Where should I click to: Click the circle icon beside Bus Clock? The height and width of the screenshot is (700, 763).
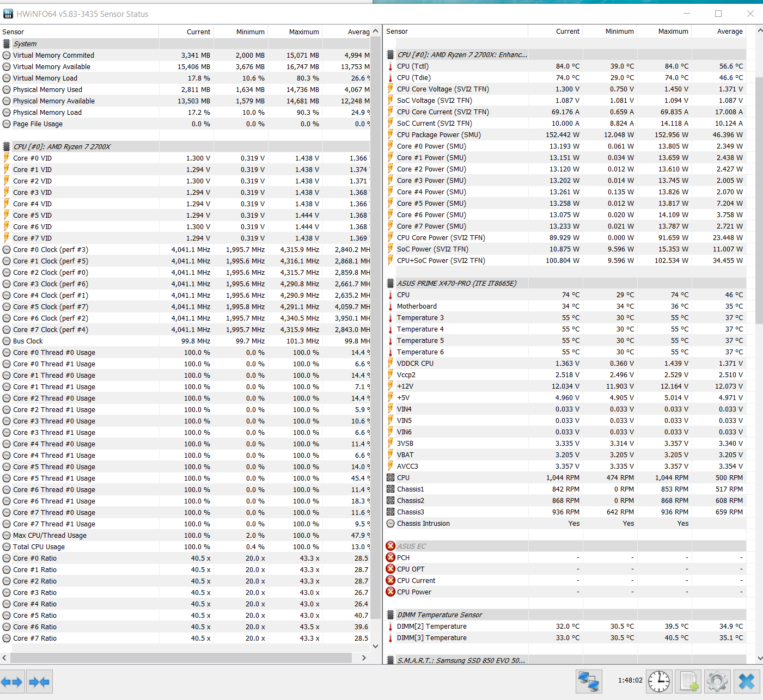(x=7, y=341)
